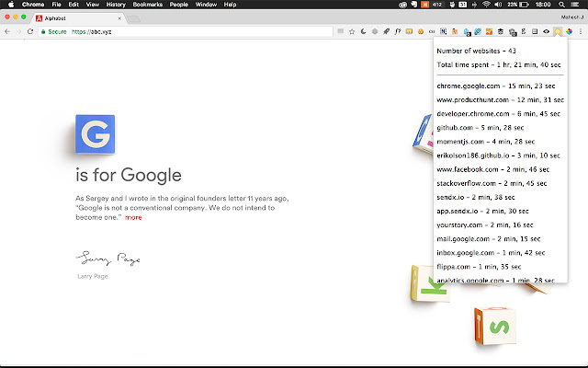Click the highlighted yellow time tracker extension icon
588x368 pixels.
pyautogui.click(x=558, y=31)
